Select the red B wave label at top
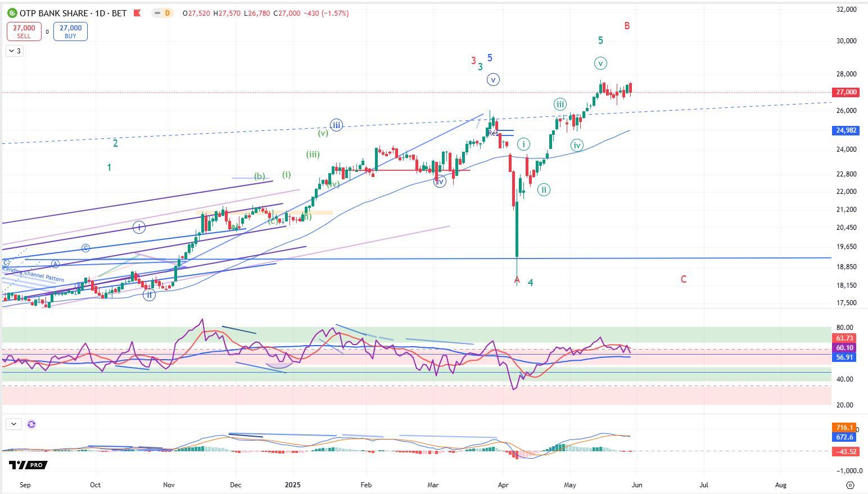This screenshot has width=868, height=494. pos(627,26)
